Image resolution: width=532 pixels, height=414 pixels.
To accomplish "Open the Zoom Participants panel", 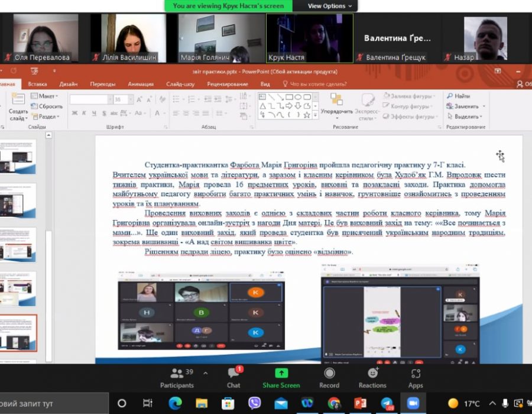I will point(177,377).
